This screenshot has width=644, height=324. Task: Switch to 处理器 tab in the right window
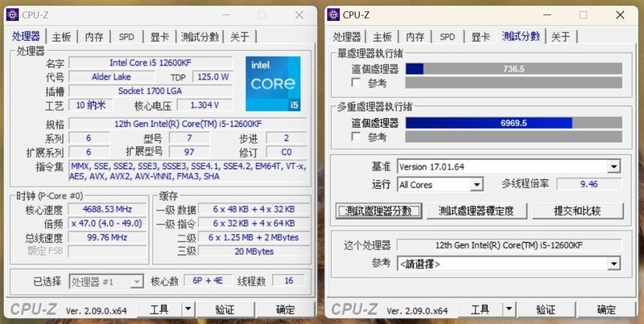click(347, 37)
